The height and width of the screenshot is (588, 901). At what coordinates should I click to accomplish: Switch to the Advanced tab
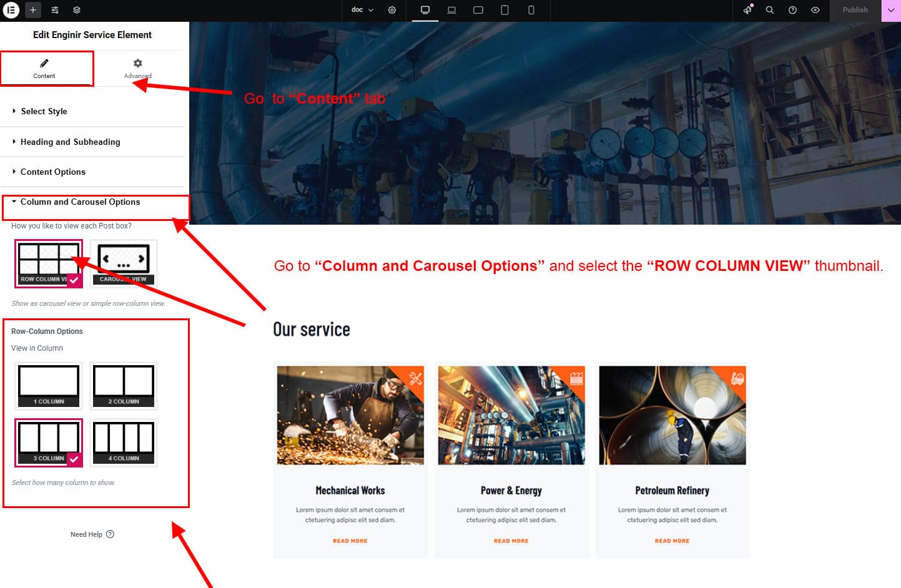point(137,68)
